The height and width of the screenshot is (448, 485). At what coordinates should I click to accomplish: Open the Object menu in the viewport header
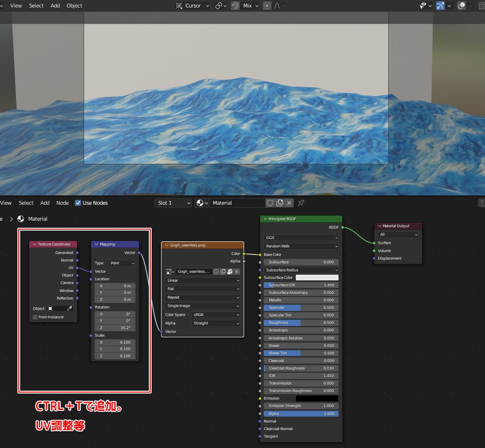[74, 6]
